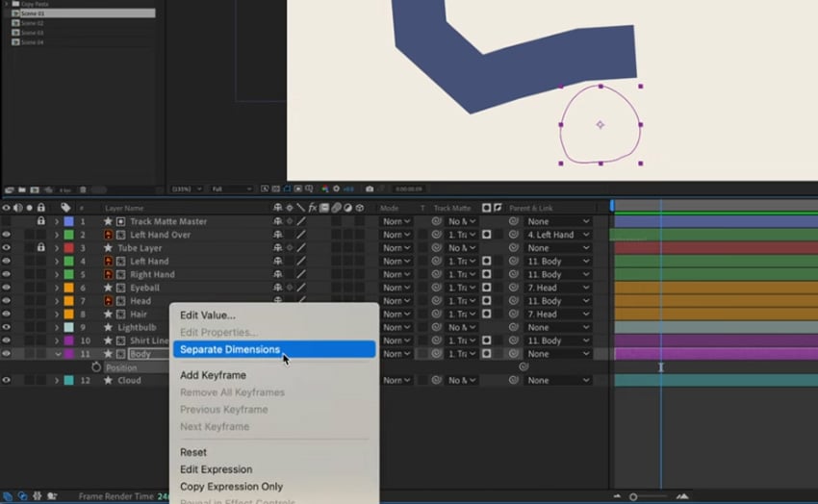Click Copy Expression Only menu entry
818x504 pixels.
click(x=231, y=487)
